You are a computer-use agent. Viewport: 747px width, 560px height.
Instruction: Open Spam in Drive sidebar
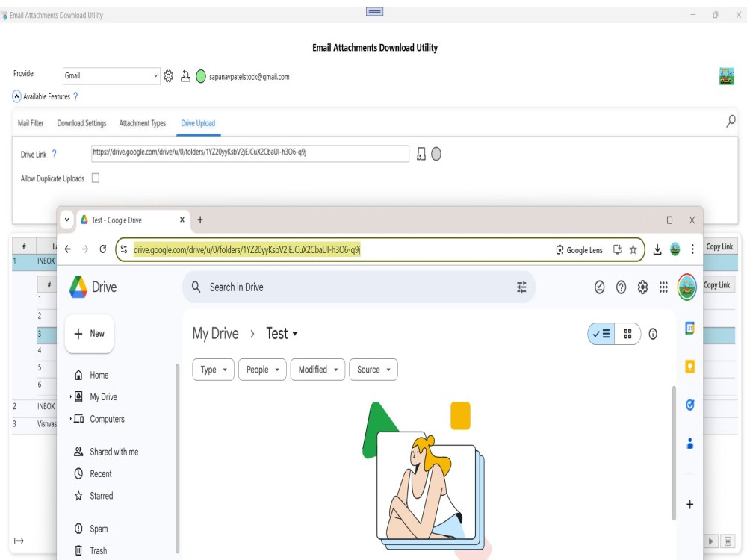pos(91,529)
